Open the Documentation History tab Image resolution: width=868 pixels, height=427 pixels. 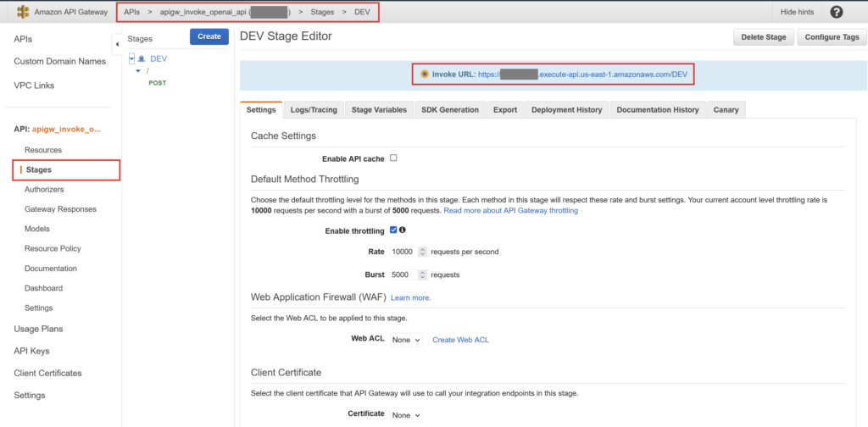(x=658, y=109)
